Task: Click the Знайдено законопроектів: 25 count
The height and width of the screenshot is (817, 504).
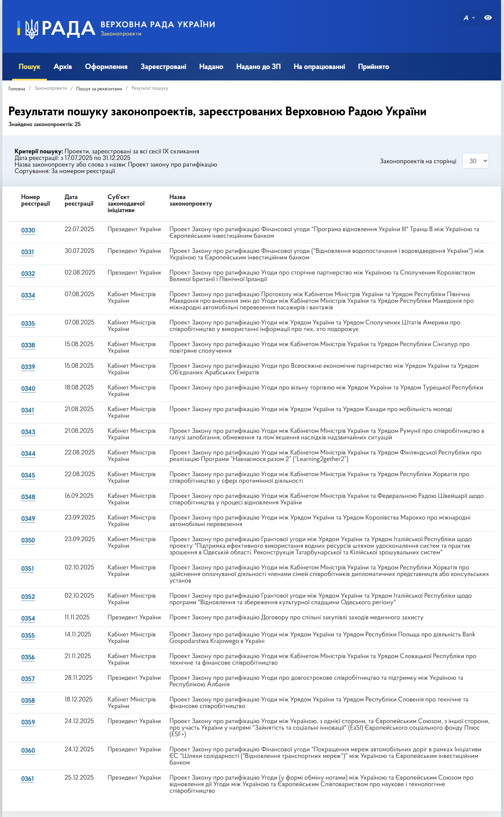Action: click(x=44, y=124)
